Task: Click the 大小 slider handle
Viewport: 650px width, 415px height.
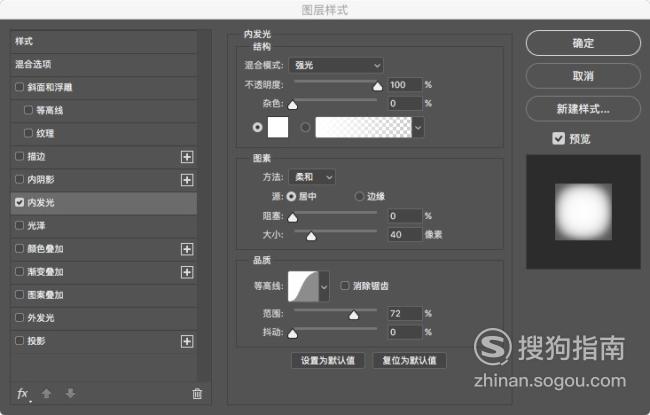Action: coord(311,236)
